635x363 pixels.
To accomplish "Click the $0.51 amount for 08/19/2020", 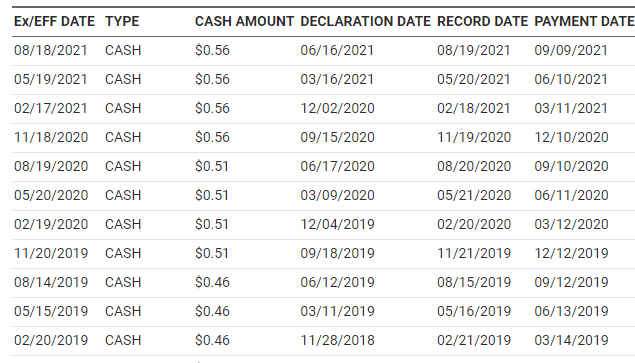I will [212, 167].
